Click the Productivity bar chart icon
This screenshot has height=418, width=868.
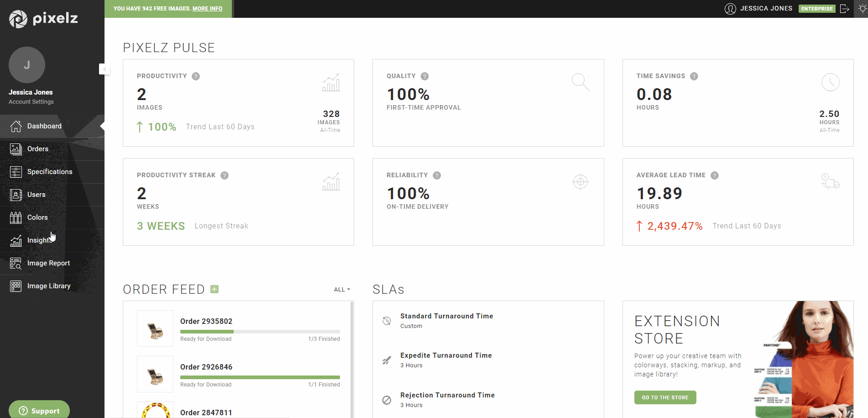tap(331, 82)
